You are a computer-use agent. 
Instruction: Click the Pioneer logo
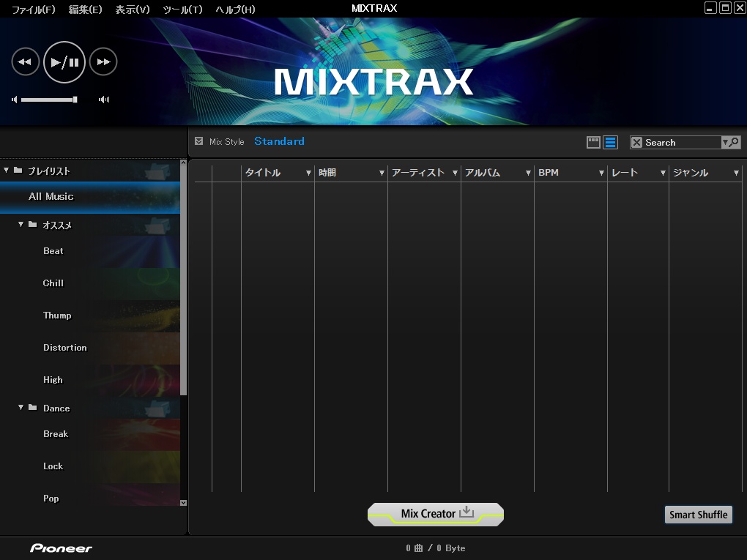tap(62, 548)
